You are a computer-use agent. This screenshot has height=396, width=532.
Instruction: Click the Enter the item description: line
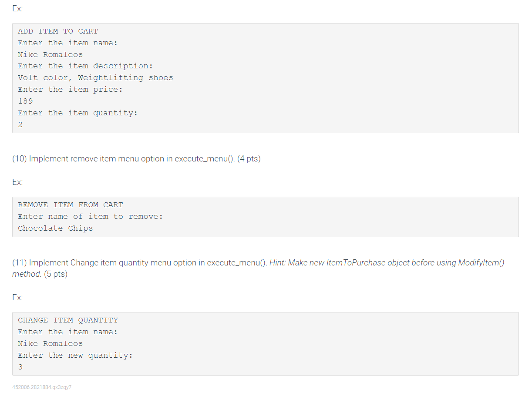[x=85, y=66]
